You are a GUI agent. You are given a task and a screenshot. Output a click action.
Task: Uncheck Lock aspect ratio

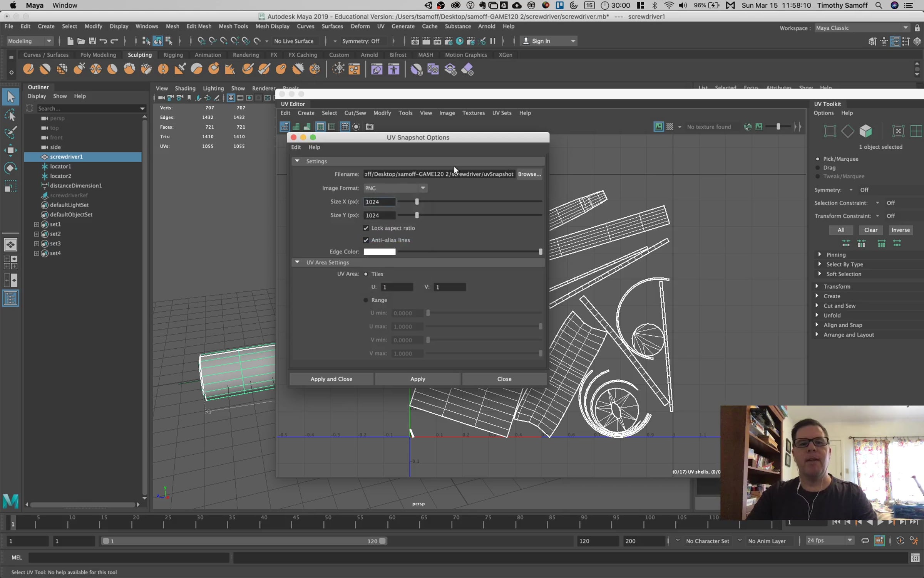coord(366,228)
